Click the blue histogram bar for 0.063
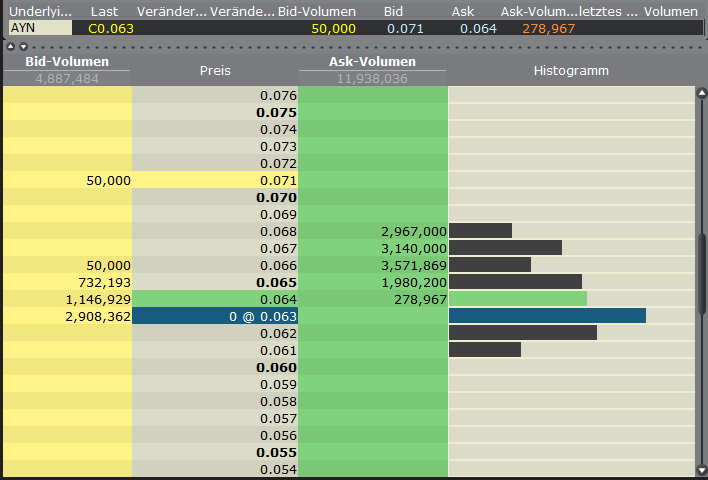The image size is (708, 480). pos(547,316)
